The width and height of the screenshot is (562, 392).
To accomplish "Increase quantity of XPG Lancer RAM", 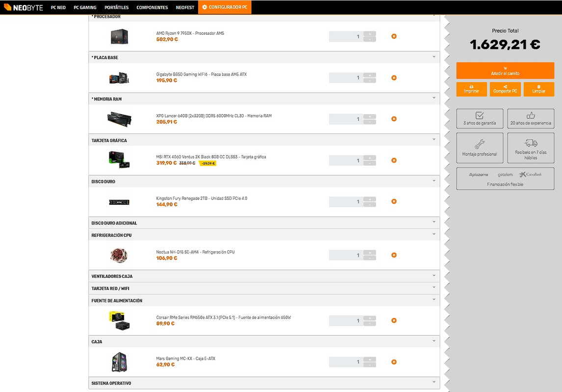I will (x=370, y=116).
